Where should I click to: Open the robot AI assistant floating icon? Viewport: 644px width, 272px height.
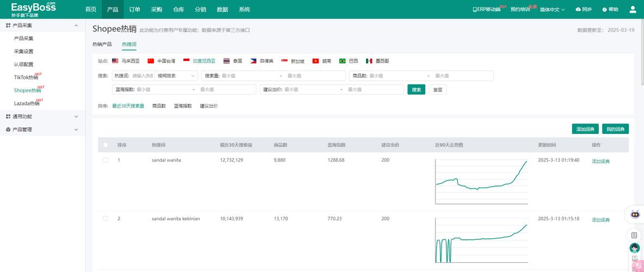tap(635, 214)
